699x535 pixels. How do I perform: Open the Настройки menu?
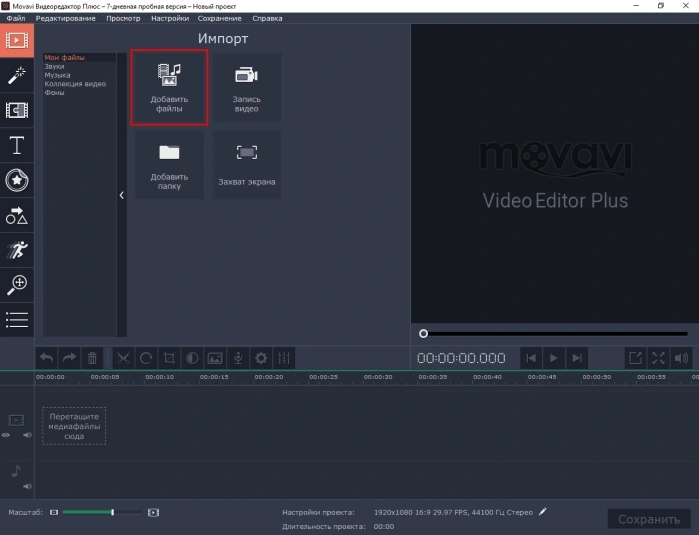tap(170, 18)
